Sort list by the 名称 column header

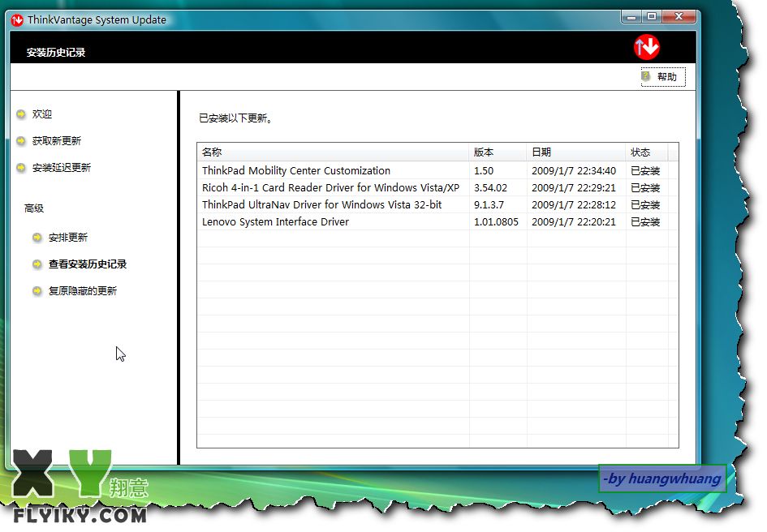[333, 152]
